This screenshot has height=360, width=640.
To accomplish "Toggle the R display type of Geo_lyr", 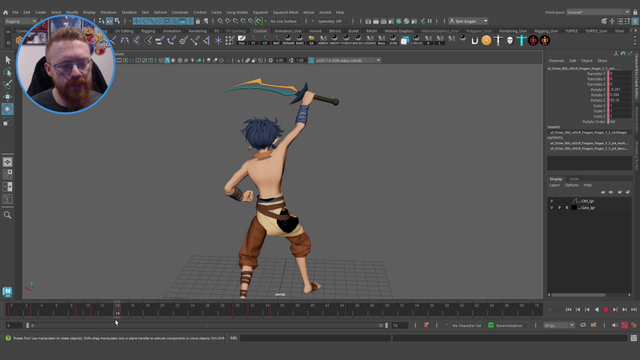I will click(567, 208).
